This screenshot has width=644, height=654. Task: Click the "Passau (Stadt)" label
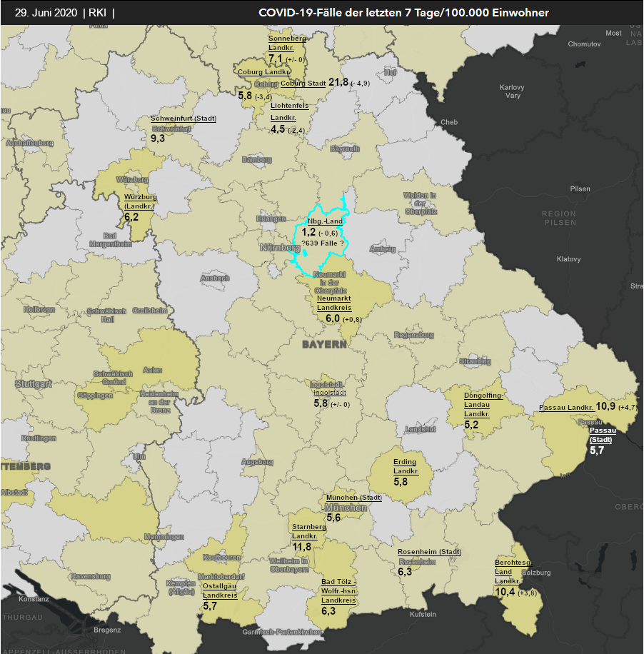coord(603,435)
